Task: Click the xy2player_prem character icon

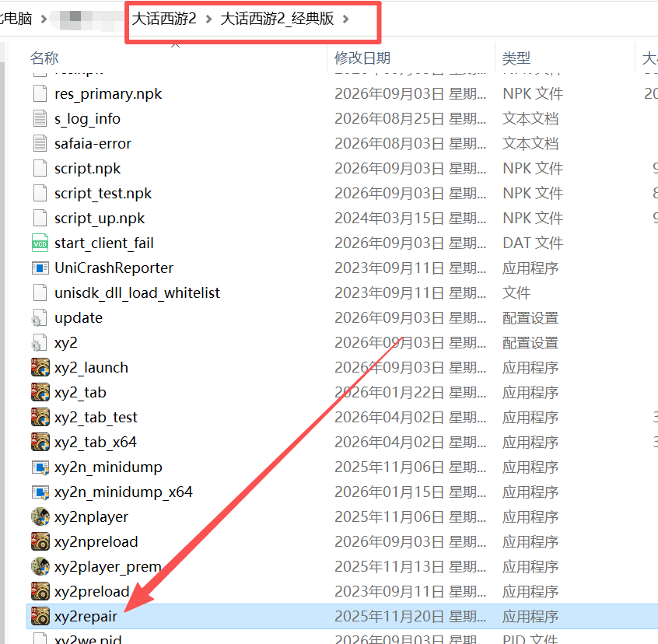Action: [x=40, y=567]
